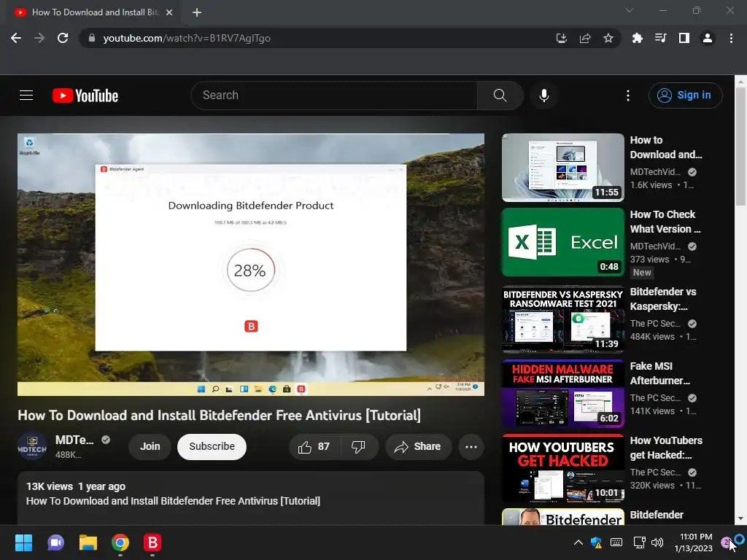Open the Chrome profile icon
The image size is (747, 560).
coord(708,38)
